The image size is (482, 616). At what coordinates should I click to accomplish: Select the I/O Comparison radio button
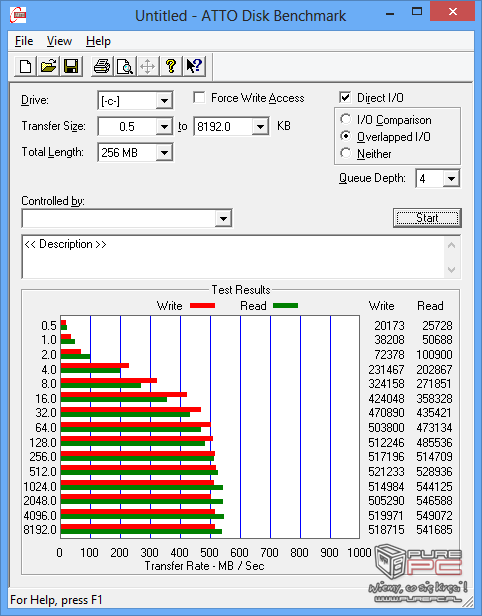click(346, 119)
